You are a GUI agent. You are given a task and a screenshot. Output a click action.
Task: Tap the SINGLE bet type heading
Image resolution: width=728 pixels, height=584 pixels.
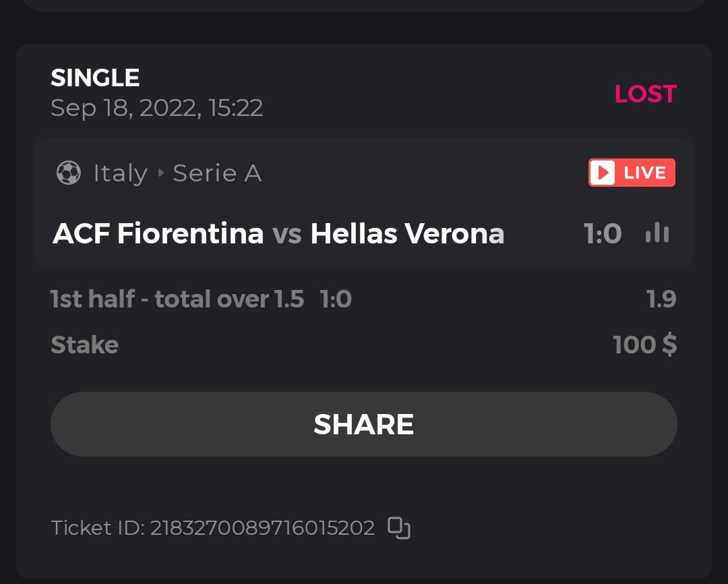tap(95, 78)
